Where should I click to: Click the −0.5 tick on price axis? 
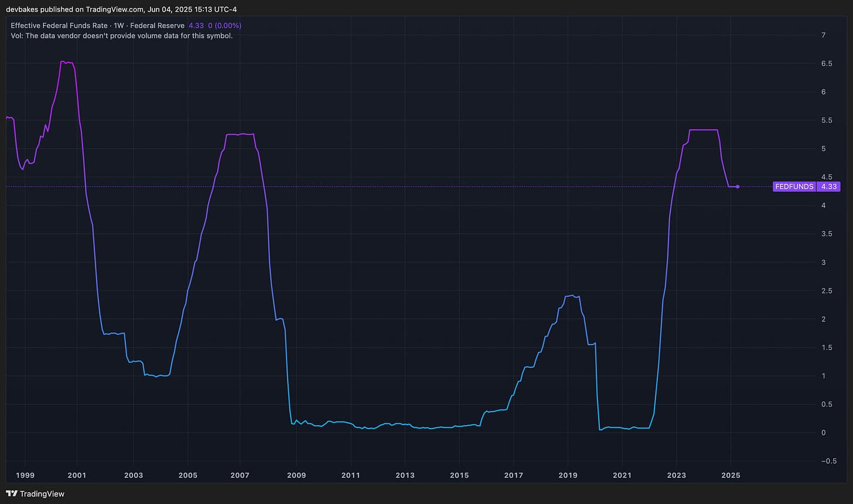(829, 461)
